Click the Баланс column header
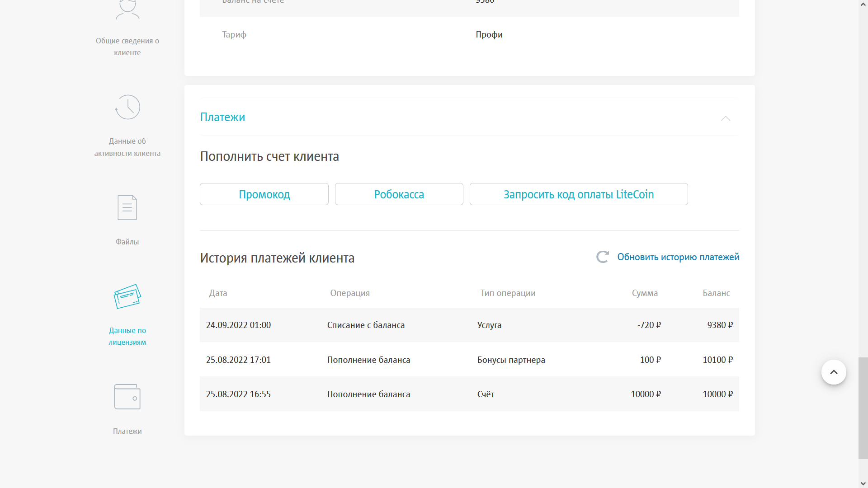 [x=716, y=293]
